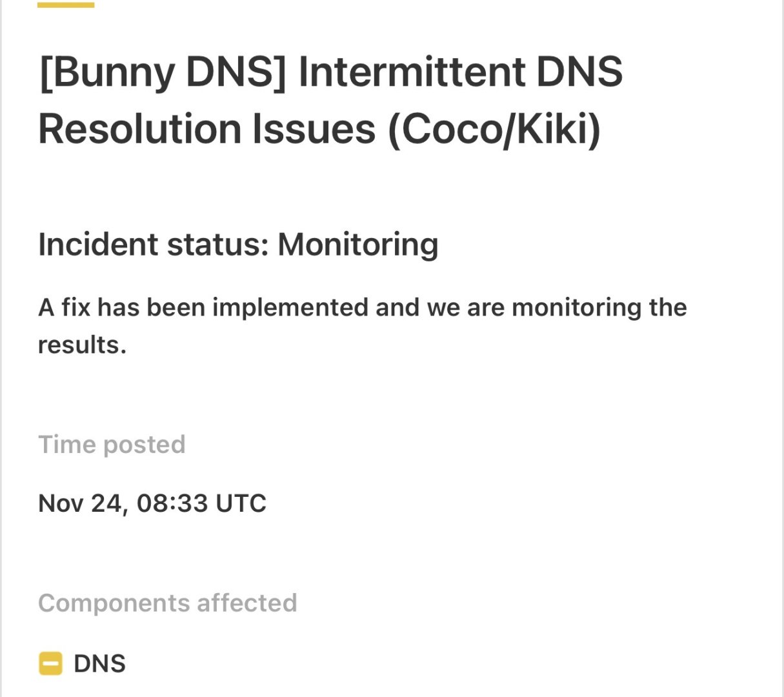The image size is (784, 697).
Task: Click the "UTC" timezone text
Action: point(241,503)
